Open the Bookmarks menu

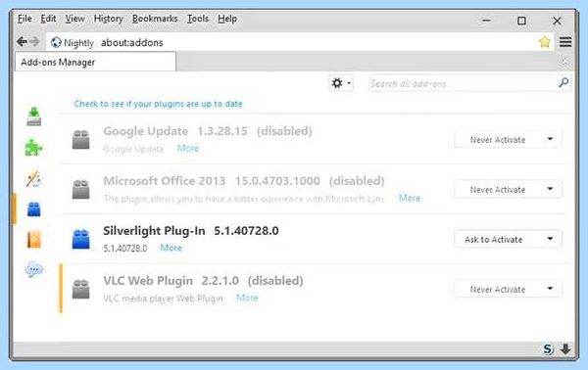click(x=155, y=19)
